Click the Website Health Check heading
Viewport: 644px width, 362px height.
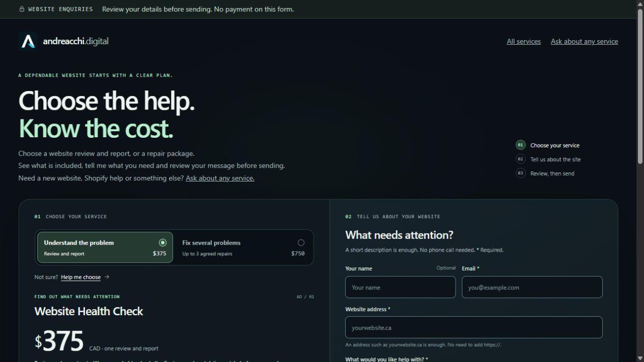(89, 311)
